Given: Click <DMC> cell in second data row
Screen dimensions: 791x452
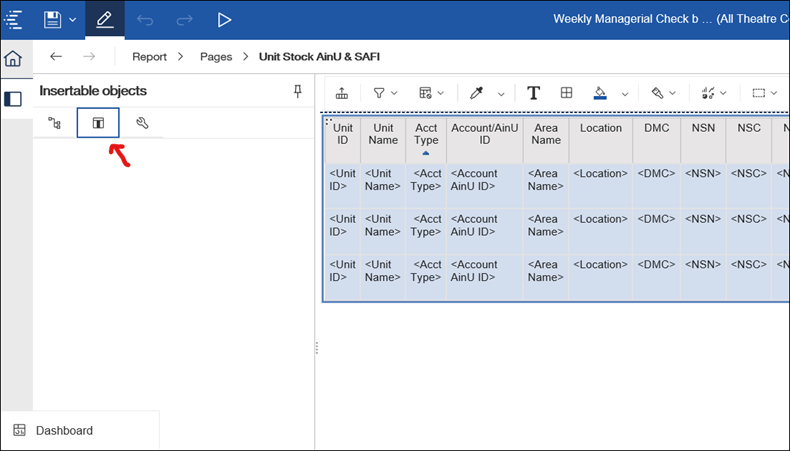Looking at the screenshot, I should click(656, 231).
